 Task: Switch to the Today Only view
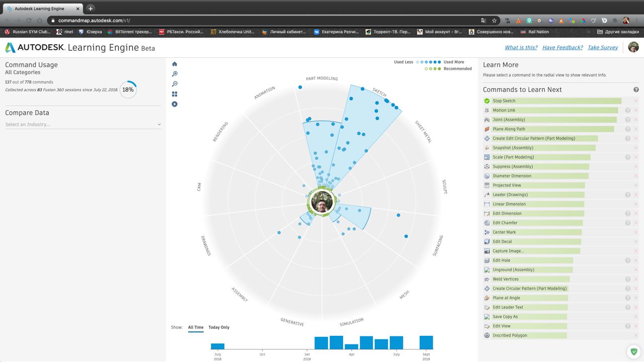[x=219, y=327]
